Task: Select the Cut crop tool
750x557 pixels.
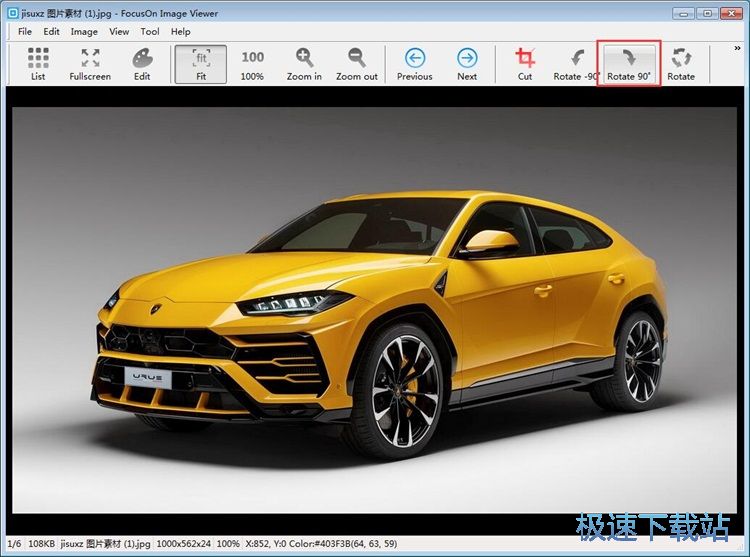Action: (525, 64)
